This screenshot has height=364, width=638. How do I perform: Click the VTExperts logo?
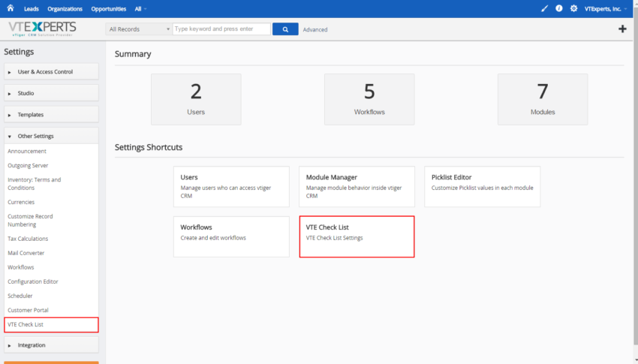[42, 29]
